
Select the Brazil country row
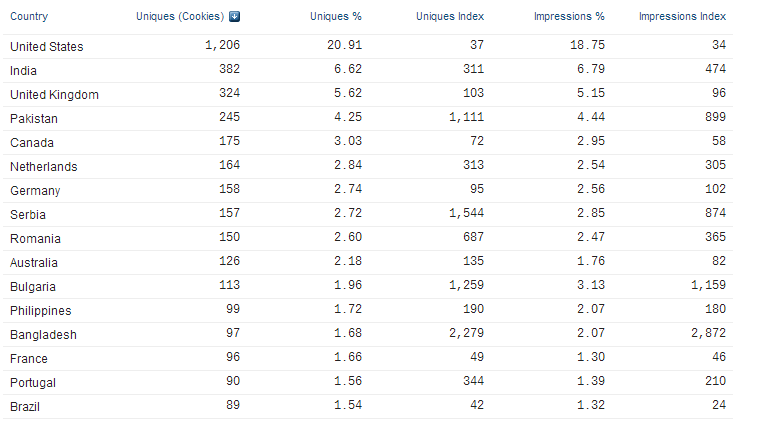[368, 407]
